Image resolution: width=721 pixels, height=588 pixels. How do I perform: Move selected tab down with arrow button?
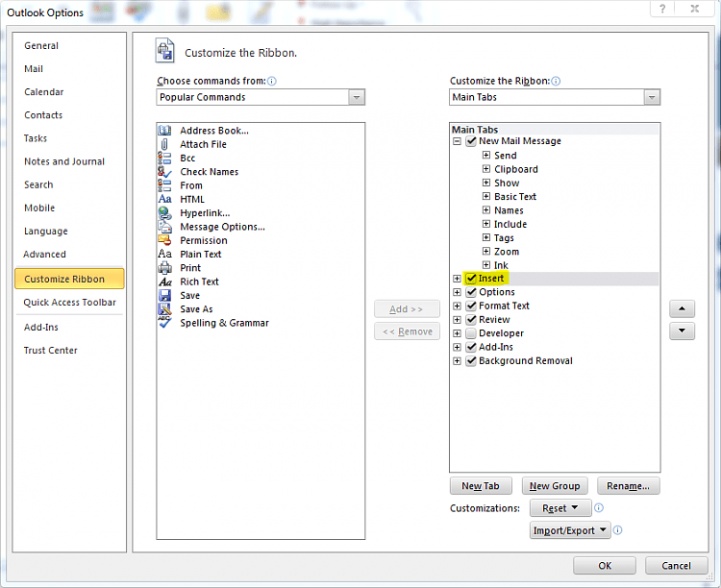(x=682, y=331)
